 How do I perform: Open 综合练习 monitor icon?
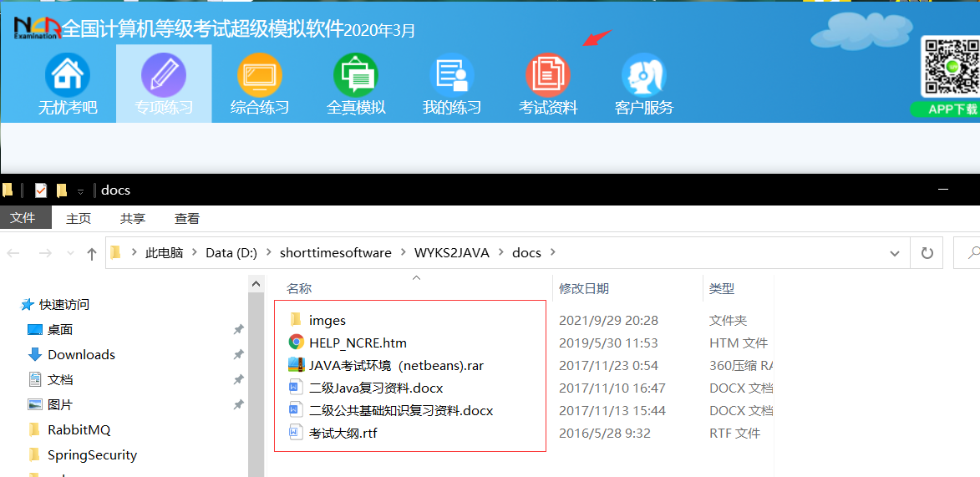(x=259, y=76)
